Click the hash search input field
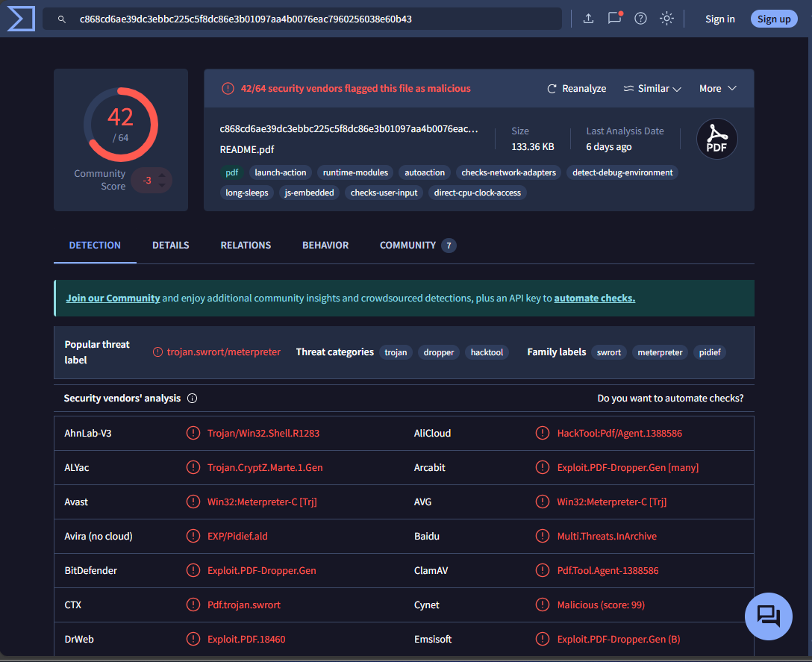This screenshot has width=812, height=662. (302, 19)
